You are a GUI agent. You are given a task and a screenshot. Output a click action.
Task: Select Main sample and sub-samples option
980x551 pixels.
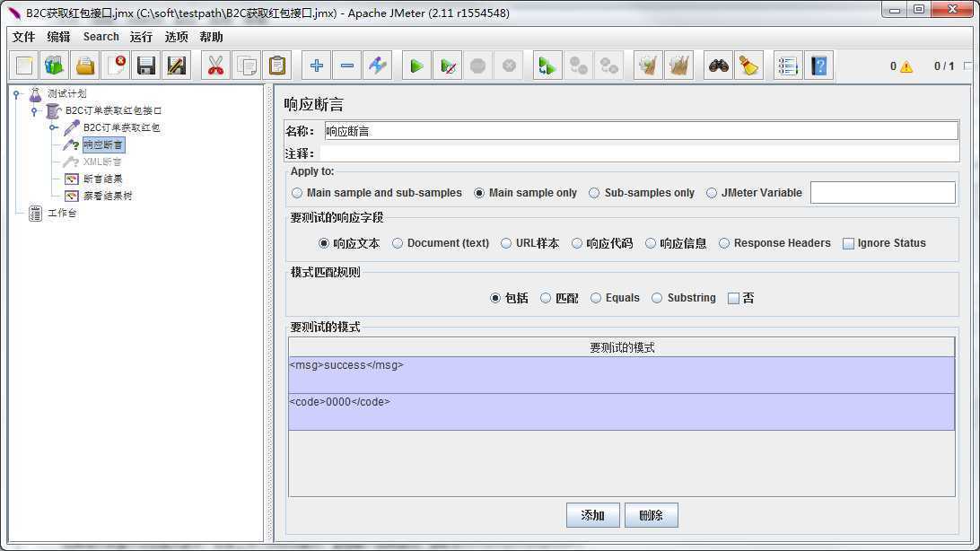297,193
